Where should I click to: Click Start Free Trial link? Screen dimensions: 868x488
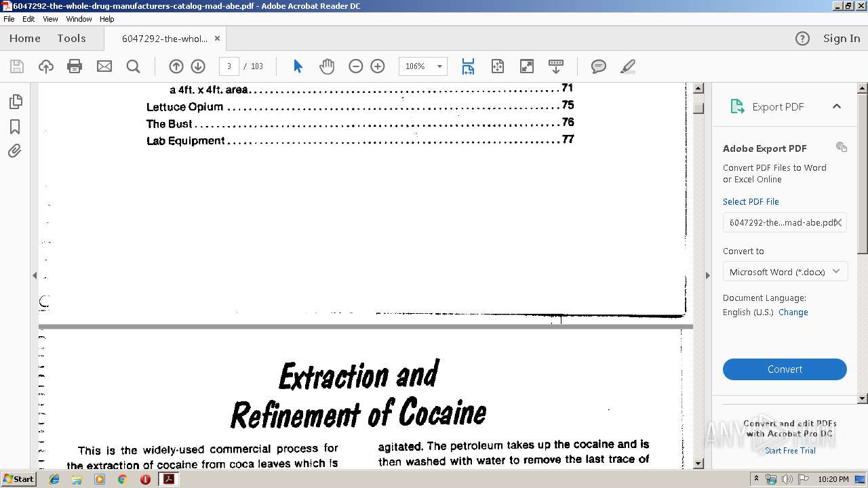pos(790,451)
